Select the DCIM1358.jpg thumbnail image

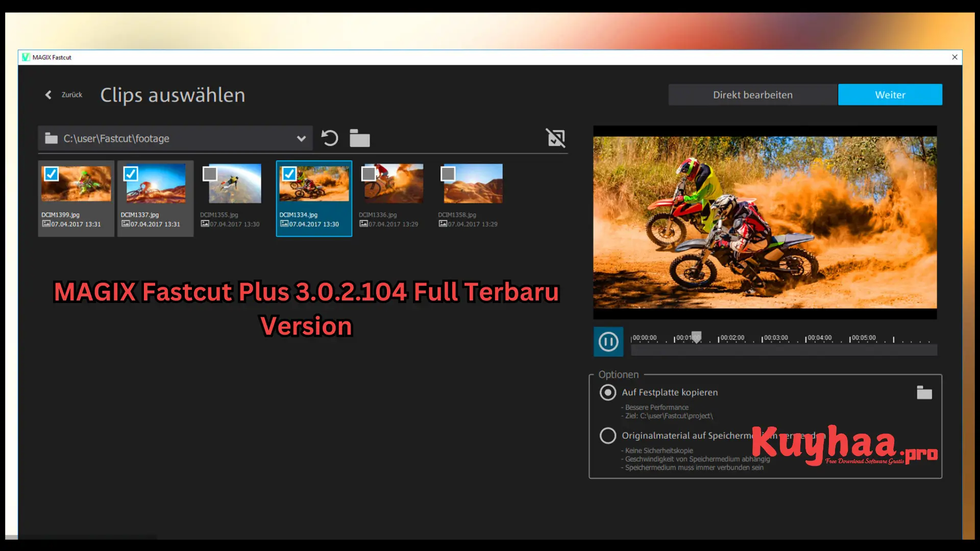click(x=473, y=184)
